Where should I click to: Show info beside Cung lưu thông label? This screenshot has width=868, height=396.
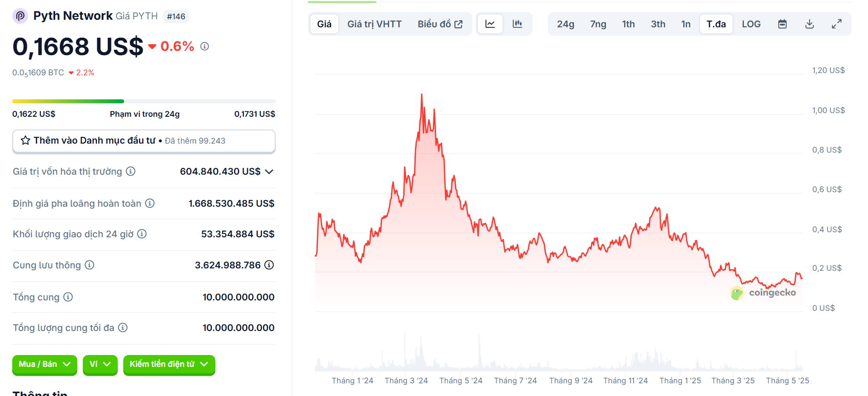click(x=89, y=265)
